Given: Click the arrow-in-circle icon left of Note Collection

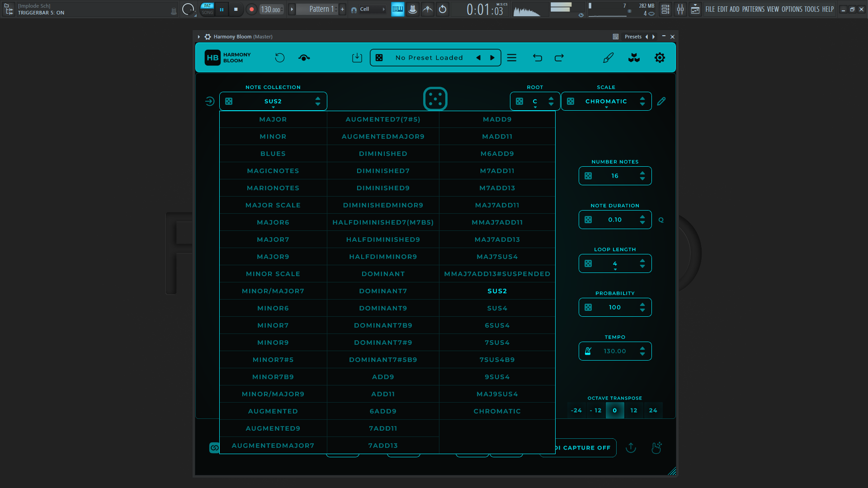Looking at the screenshot, I should 210,101.
